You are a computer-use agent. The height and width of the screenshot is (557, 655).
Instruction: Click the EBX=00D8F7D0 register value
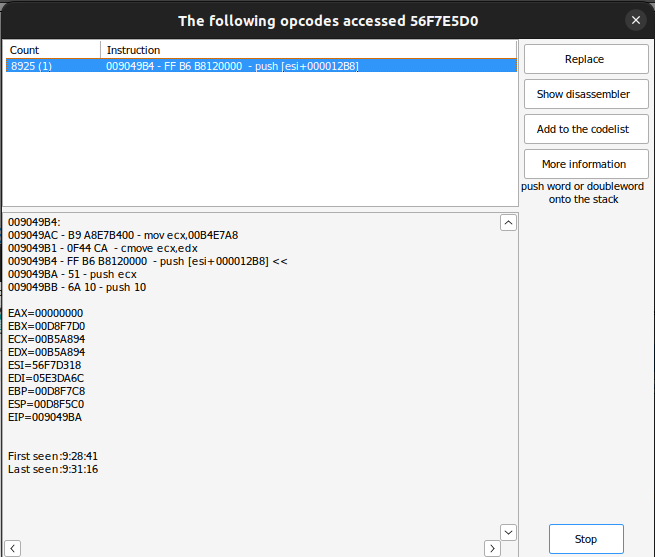pos(46,326)
